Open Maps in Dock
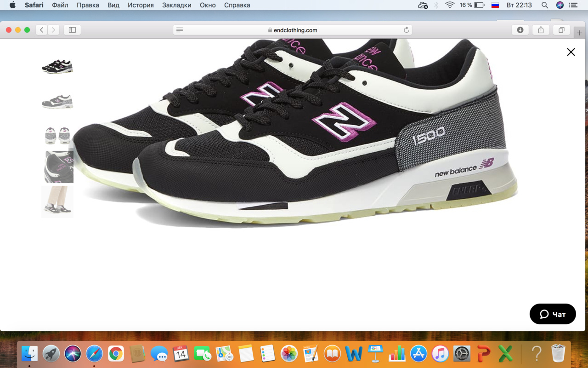Viewport: 588px width, 368px height. coord(224,353)
